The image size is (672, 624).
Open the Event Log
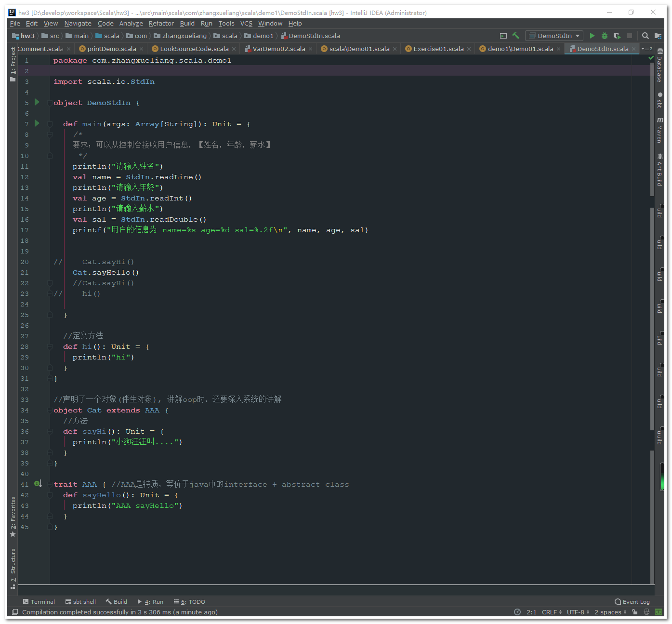[x=632, y=601]
